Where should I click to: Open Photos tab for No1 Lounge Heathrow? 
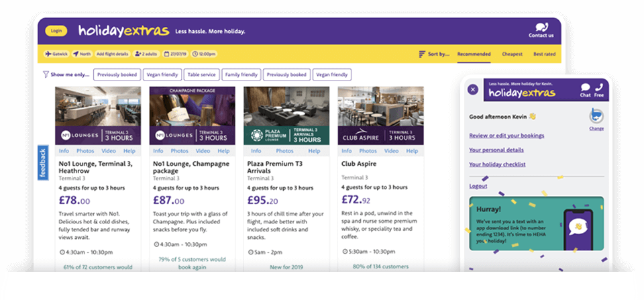(x=85, y=151)
